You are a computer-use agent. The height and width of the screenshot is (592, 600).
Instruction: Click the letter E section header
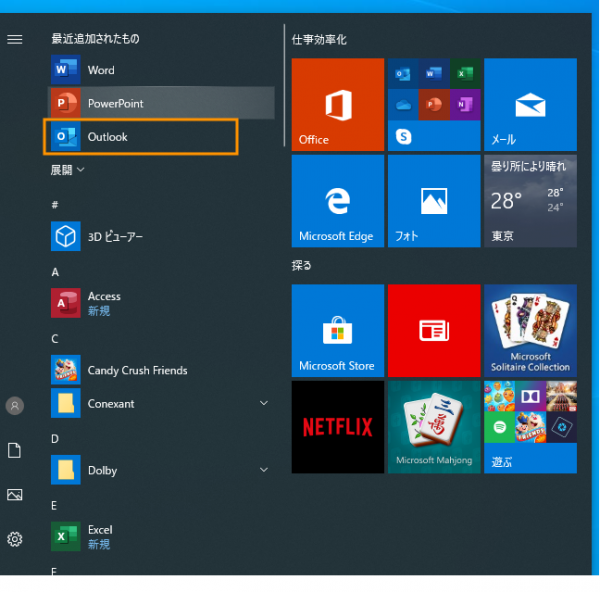pyautogui.click(x=54, y=505)
